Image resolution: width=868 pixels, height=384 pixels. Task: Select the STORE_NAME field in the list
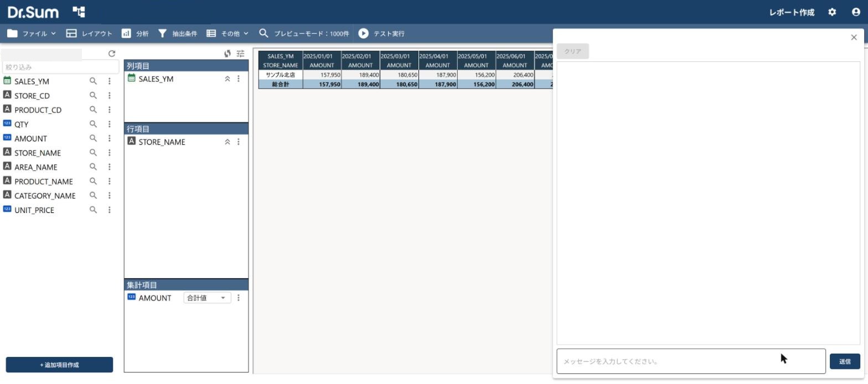click(x=38, y=153)
